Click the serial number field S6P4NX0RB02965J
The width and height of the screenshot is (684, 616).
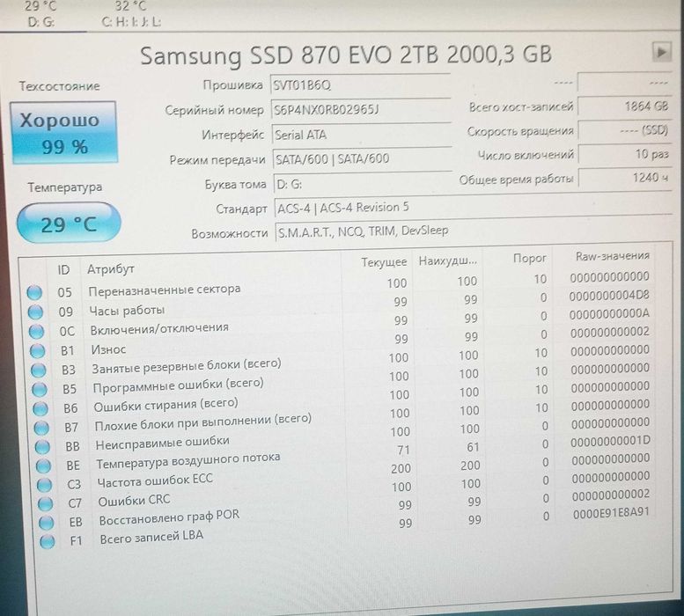point(361,109)
